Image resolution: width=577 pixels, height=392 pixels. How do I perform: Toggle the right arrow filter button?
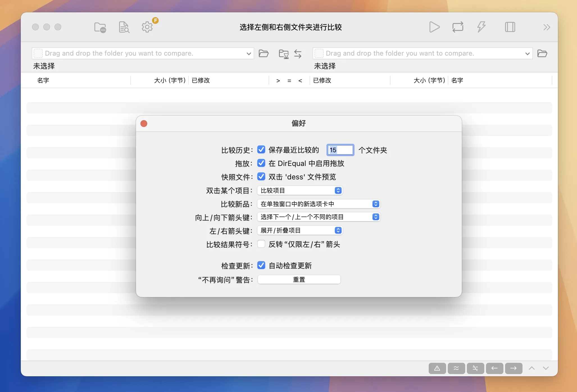click(514, 368)
